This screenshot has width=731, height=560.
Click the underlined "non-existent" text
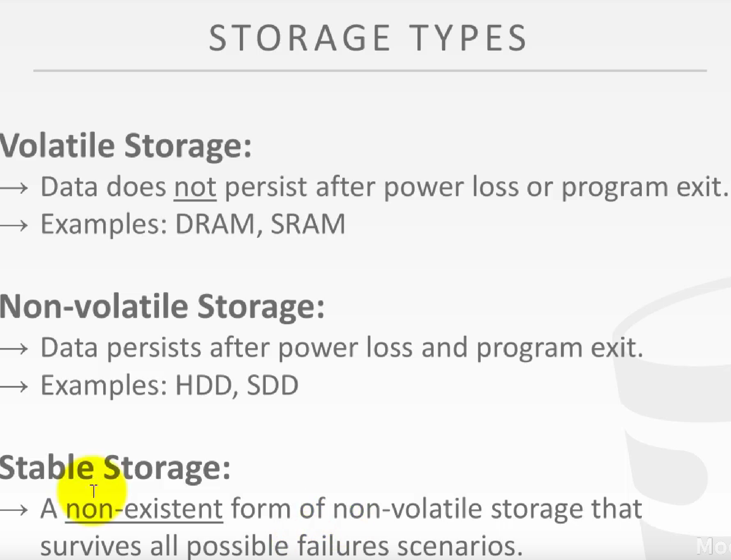coord(144,509)
